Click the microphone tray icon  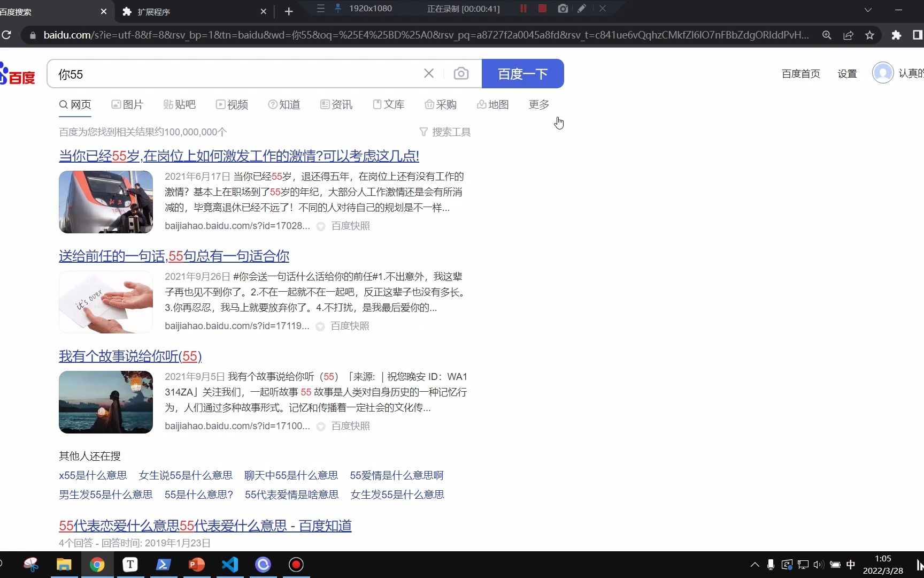pos(771,565)
